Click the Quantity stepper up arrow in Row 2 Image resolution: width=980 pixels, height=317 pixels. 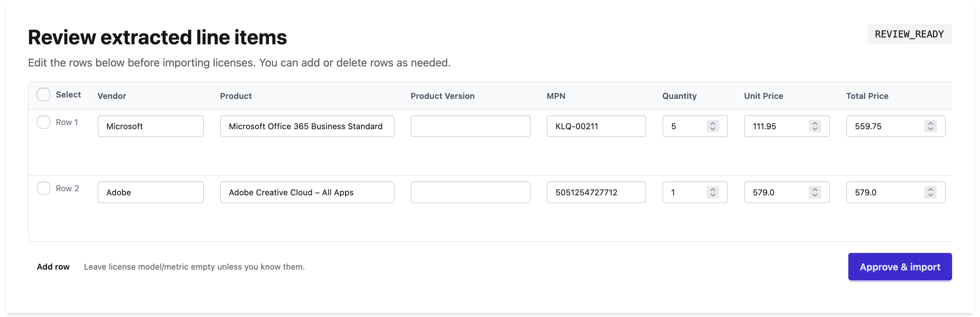pyautogui.click(x=713, y=190)
